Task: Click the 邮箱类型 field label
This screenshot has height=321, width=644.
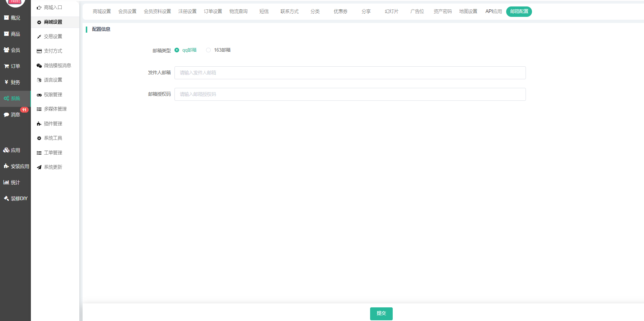Action: (162, 51)
